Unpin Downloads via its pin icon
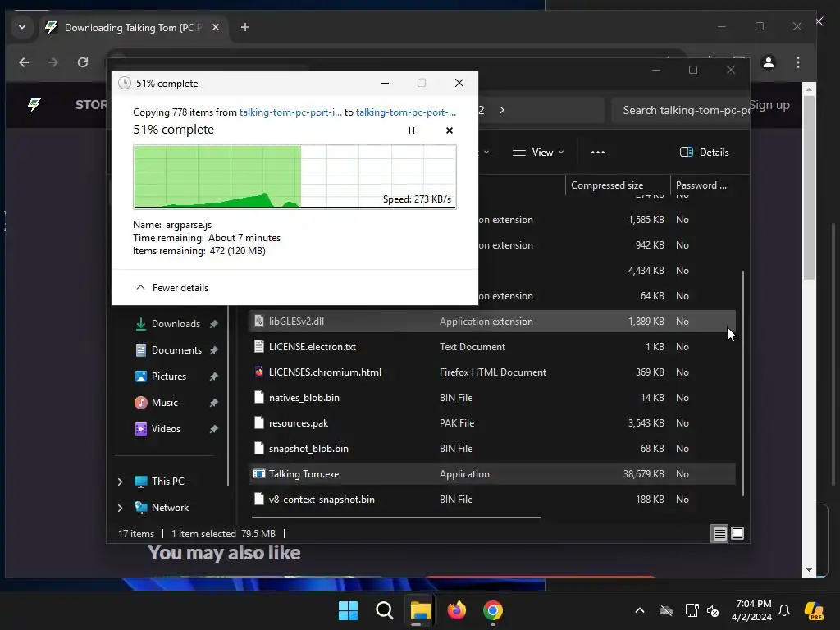The width and height of the screenshot is (840, 630). (x=214, y=323)
